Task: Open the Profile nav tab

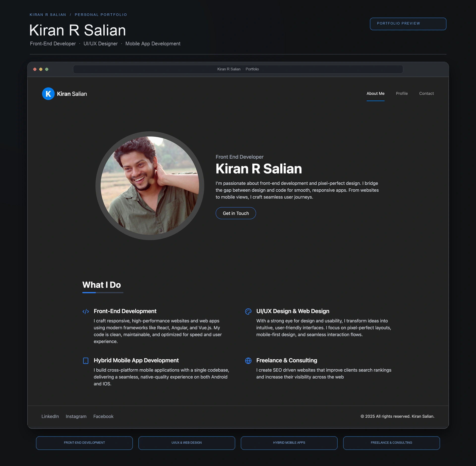Action: click(x=402, y=93)
